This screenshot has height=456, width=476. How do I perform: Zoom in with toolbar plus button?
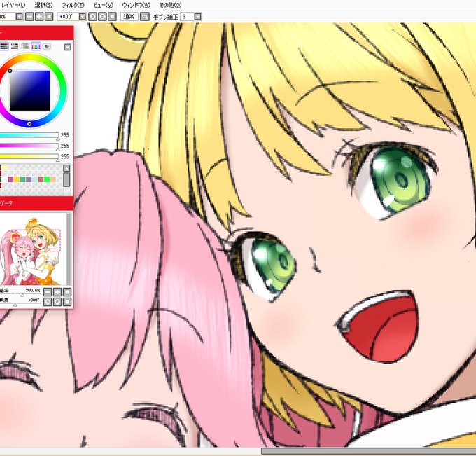point(39,16)
